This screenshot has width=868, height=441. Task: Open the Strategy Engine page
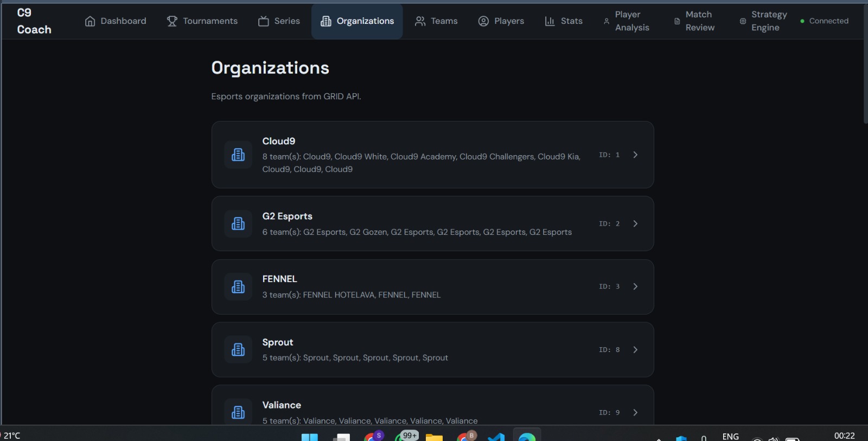[x=763, y=21]
